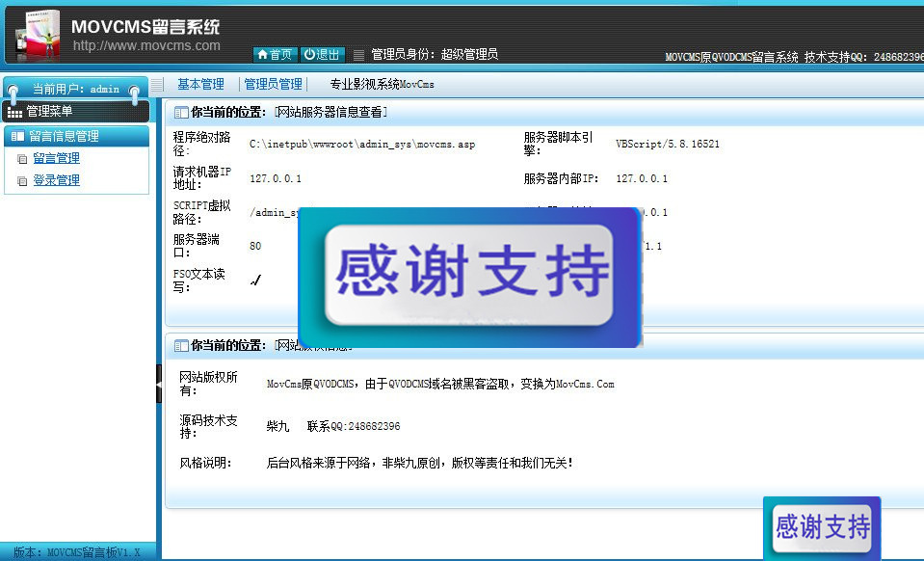
Task: Click the 当前用户: admin label
Action: (x=75, y=89)
